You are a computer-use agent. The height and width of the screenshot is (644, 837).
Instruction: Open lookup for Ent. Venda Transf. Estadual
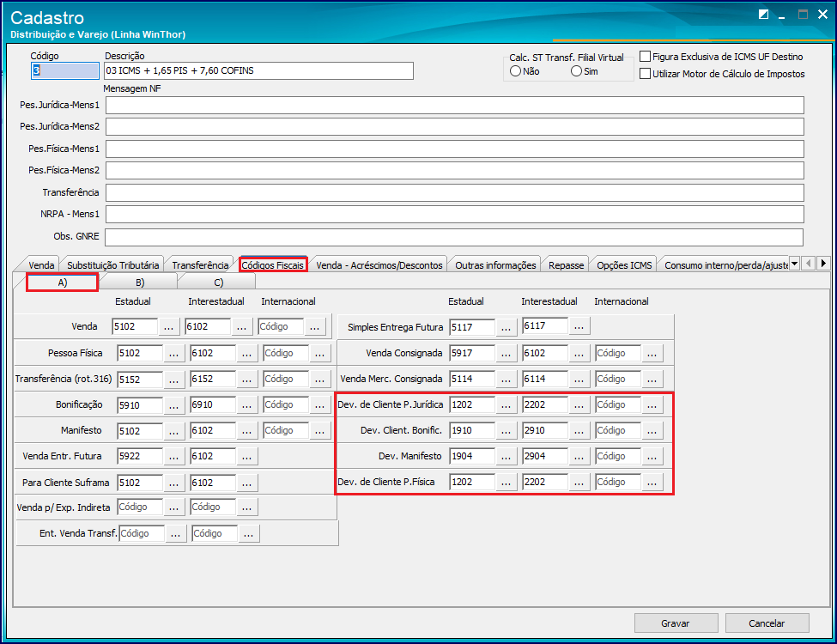coord(176,533)
